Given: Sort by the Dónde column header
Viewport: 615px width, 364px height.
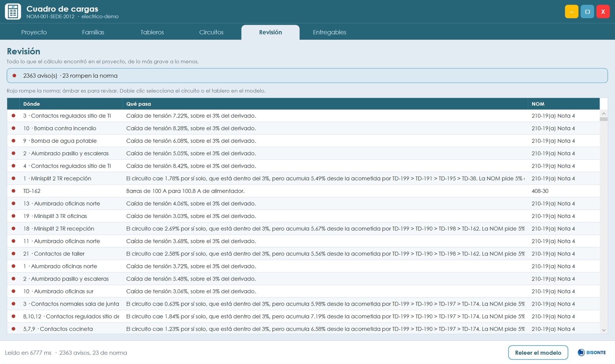Looking at the screenshot, I should 71,104.
